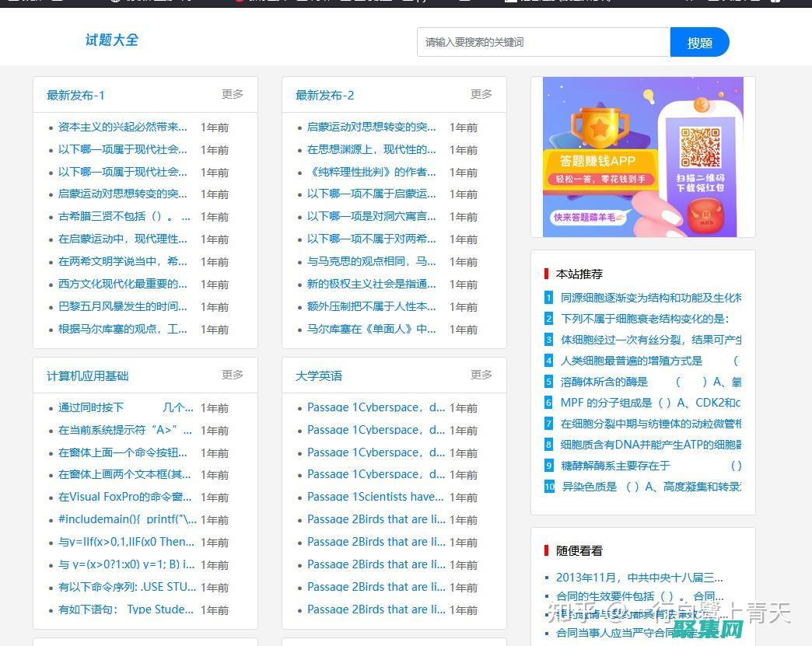812x646 pixels.
Task: Open the first Passage 1Cyberspace article
Action: click(x=374, y=407)
